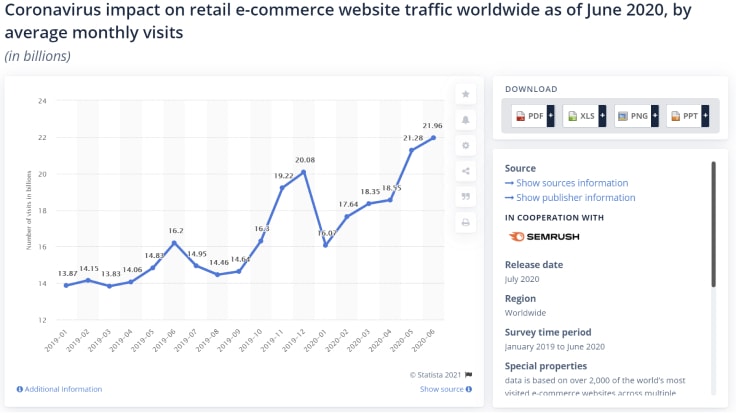Download the chart as PPT

685,116
